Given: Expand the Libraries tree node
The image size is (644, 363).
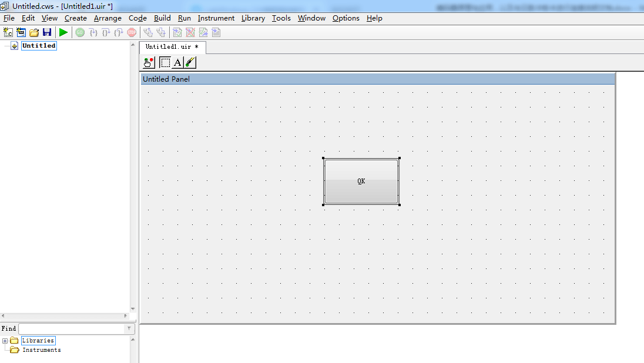Looking at the screenshot, I should coord(5,341).
